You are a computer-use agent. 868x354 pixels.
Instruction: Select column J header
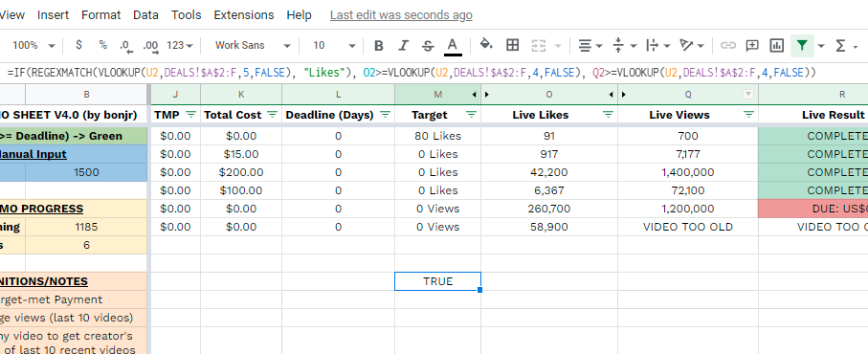click(175, 95)
